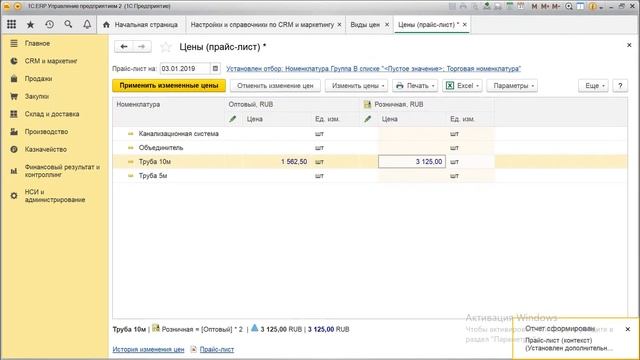640x360 pixels.
Task: Click M+ button in title bar
Action: [x=545, y=7]
